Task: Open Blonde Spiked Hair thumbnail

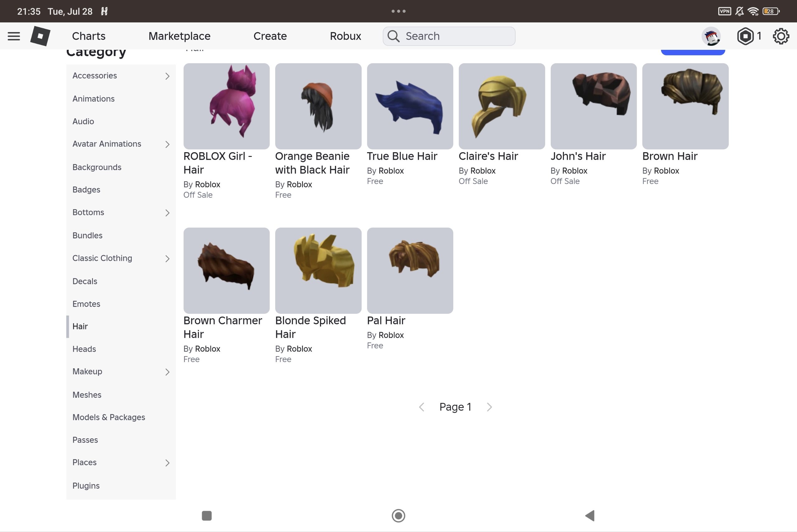Action: click(x=318, y=271)
